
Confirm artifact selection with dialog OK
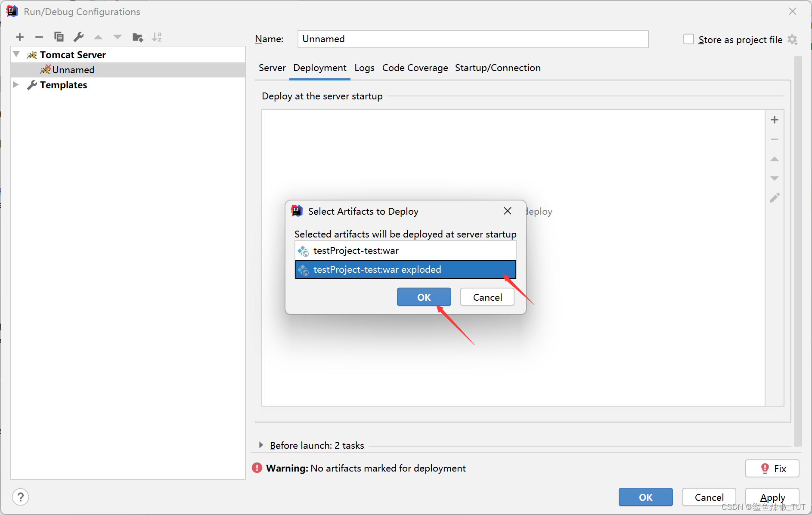point(424,297)
